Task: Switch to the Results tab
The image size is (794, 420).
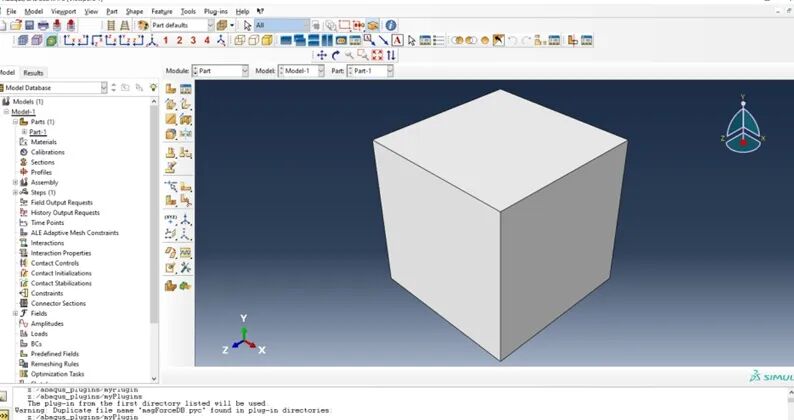Action: pyautogui.click(x=33, y=72)
